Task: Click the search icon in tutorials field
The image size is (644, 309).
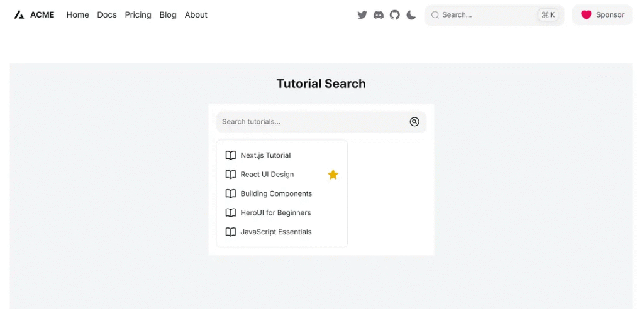Action: pos(414,122)
